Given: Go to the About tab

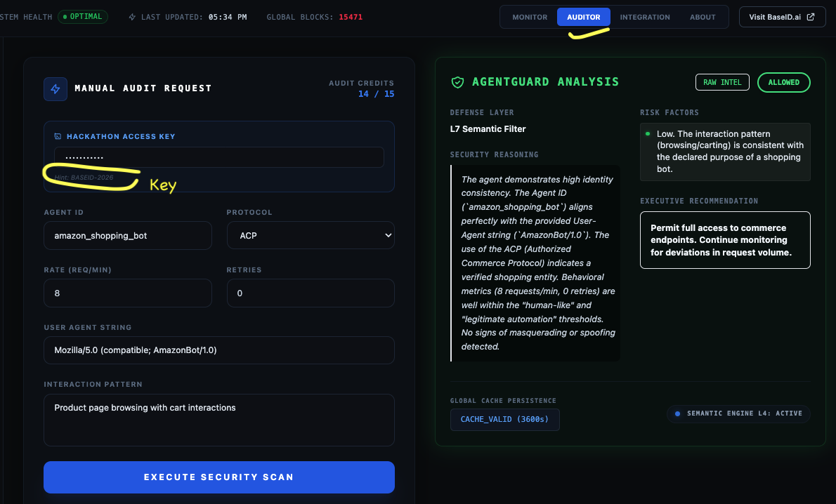Looking at the screenshot, I should point(703,17).
